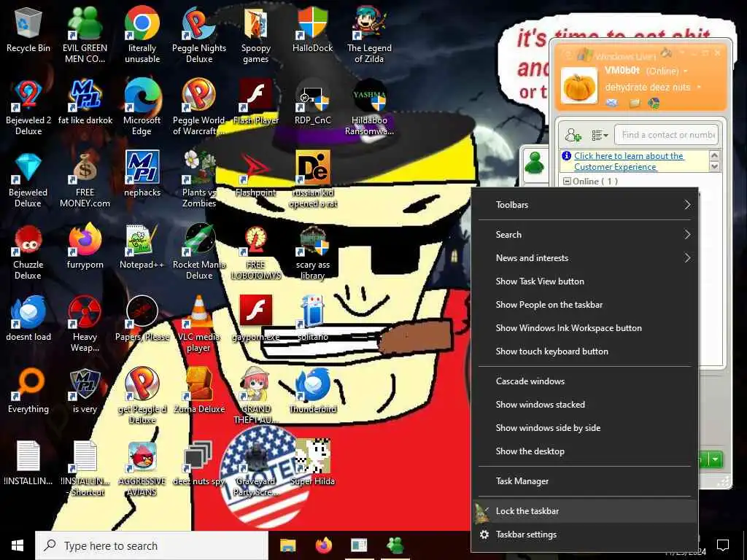747x560 pixels.
Task: Launch Zuma Deluxe
Action: [199, 392]
